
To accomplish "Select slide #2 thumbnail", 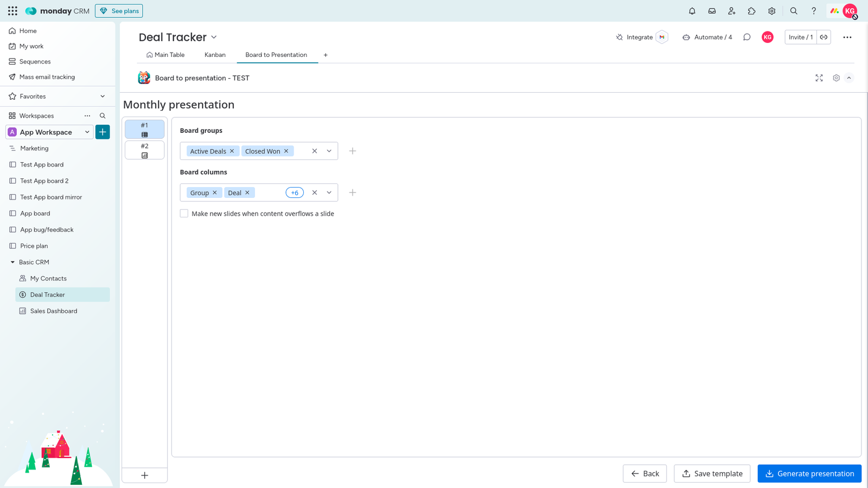I will tap(144, 150).
